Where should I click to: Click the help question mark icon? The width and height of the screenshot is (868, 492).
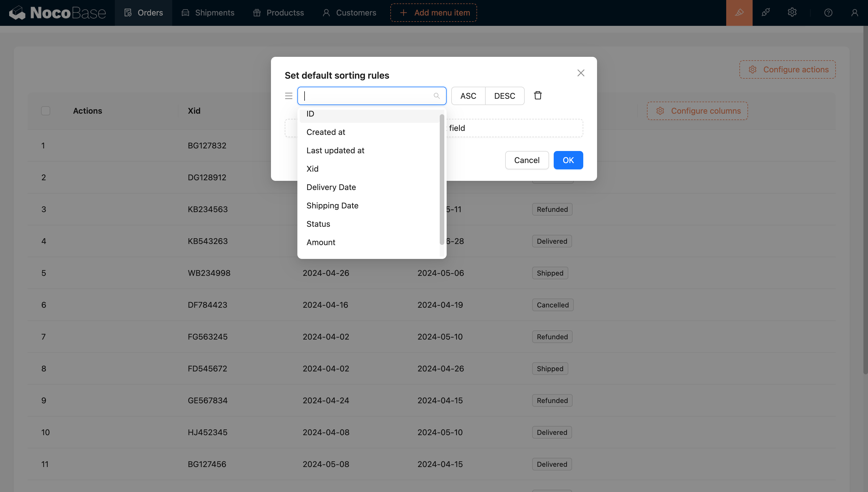point(828,13)
